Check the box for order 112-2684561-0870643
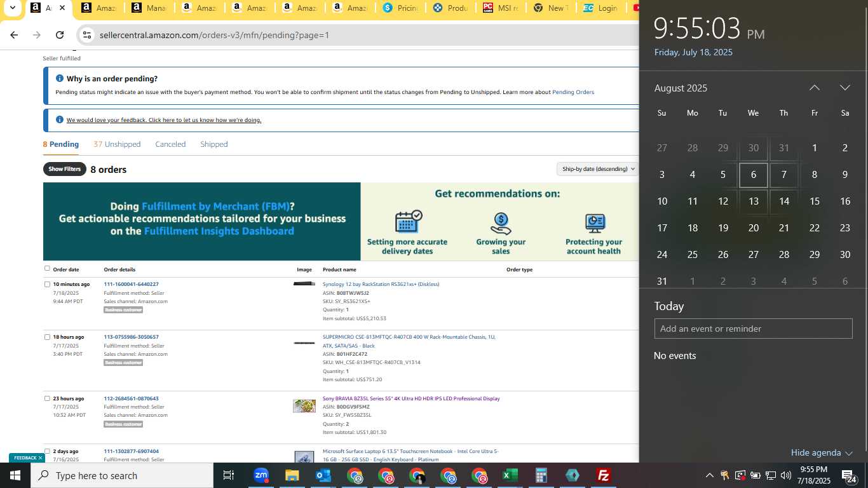Image resolution: width=868 pixels, height=488 pixels. tap(47, 398)
